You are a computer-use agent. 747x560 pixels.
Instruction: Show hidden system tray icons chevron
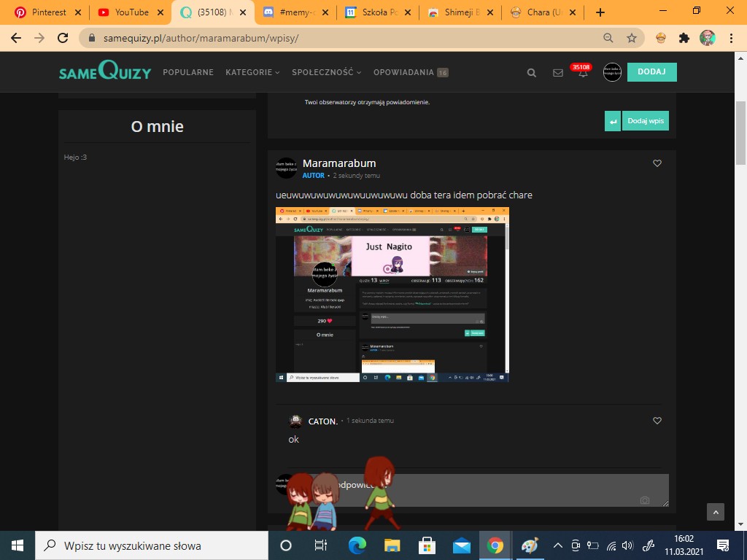coord(557,545)
